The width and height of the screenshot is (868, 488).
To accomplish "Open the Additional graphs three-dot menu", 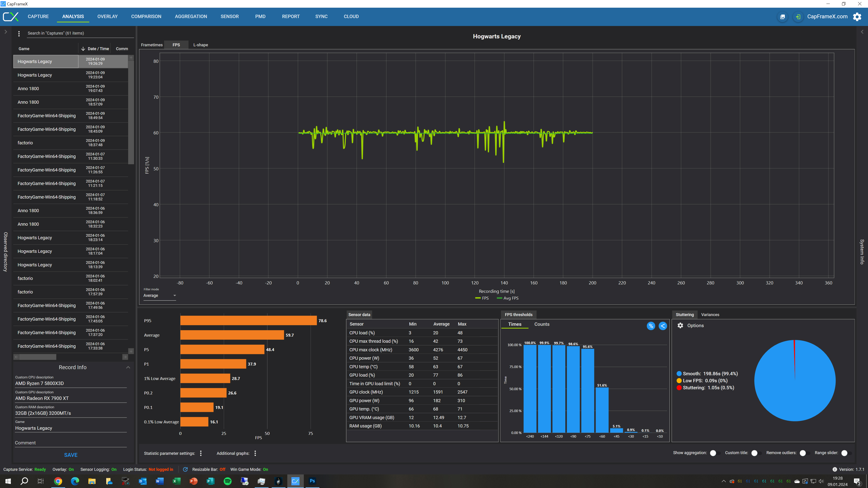I will tap(255, 453).
